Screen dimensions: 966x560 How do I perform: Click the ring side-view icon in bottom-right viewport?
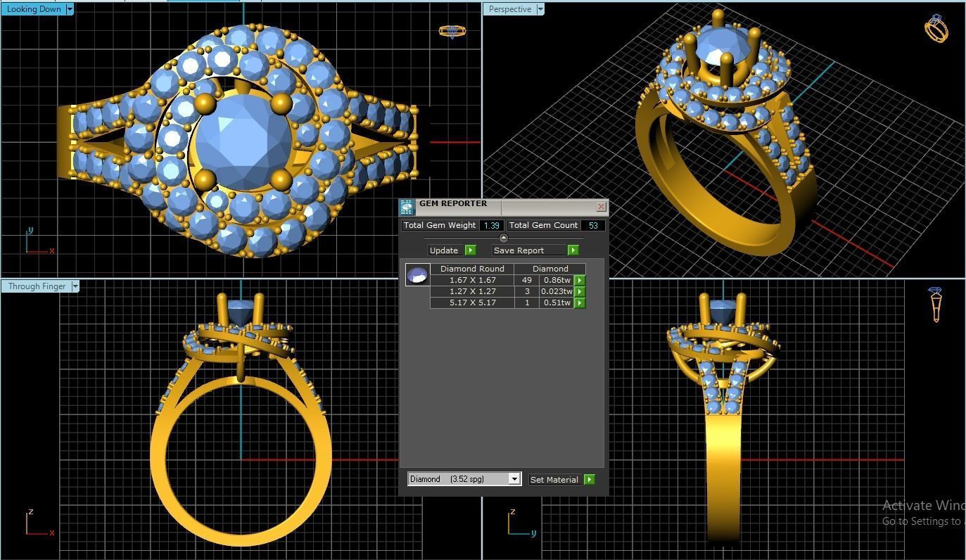pos(936,305)
